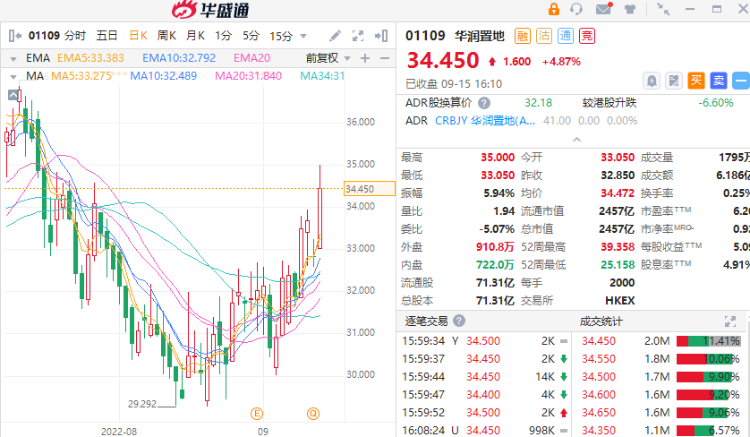Open the stock notes icon
The width and height of the screenshot is (750, 437).
point(673,81)
